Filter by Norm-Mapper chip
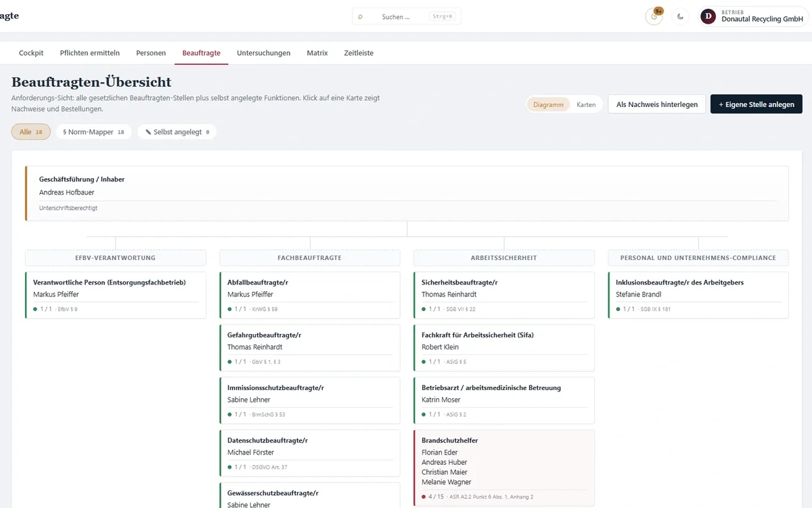Image resolution: width=812 pixels, height=508 pixels. click(x=94, y=132)
